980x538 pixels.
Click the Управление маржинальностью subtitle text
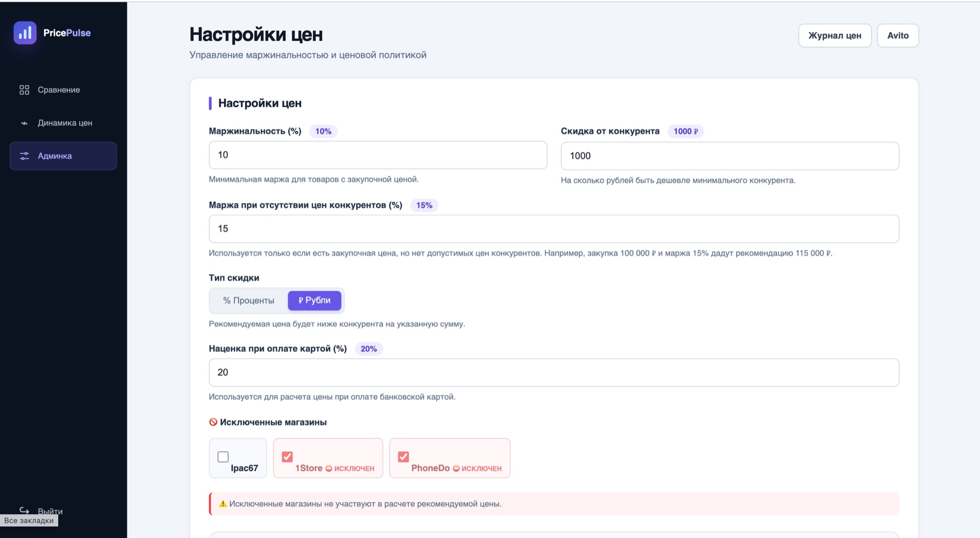click(308, 55)
